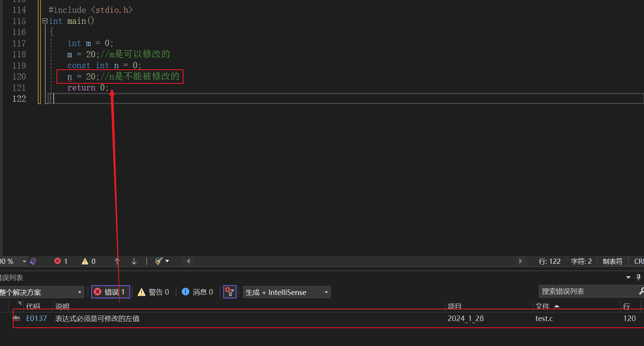Click the error count indicator in editor bar
The width and height of the screenshot is (644, 346).
[x=61, y=261]
